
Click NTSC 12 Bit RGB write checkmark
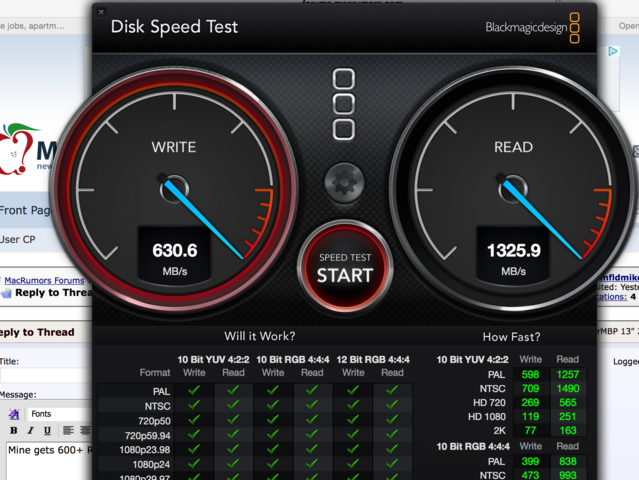click(x=353, y=405)
